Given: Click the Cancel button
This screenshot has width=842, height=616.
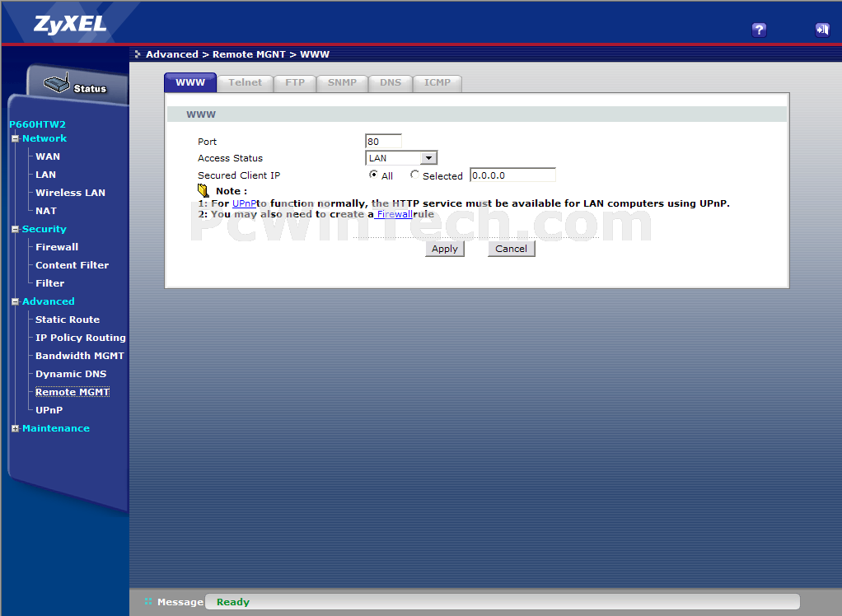Looking at the screenshot, I should point(511,249).
